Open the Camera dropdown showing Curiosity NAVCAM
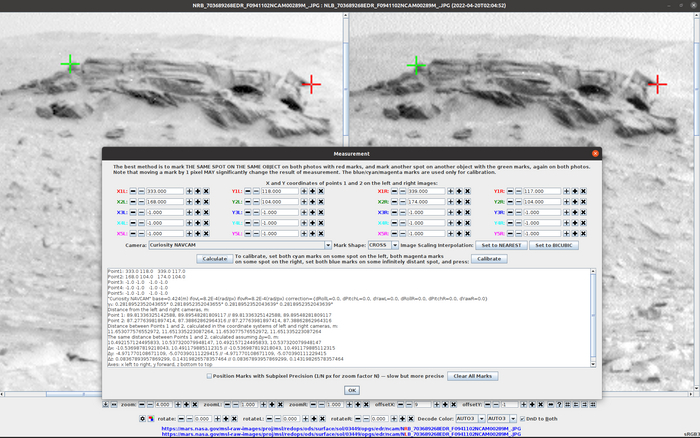The width and height of the screenshot is (700, 438). click(238, 244)
